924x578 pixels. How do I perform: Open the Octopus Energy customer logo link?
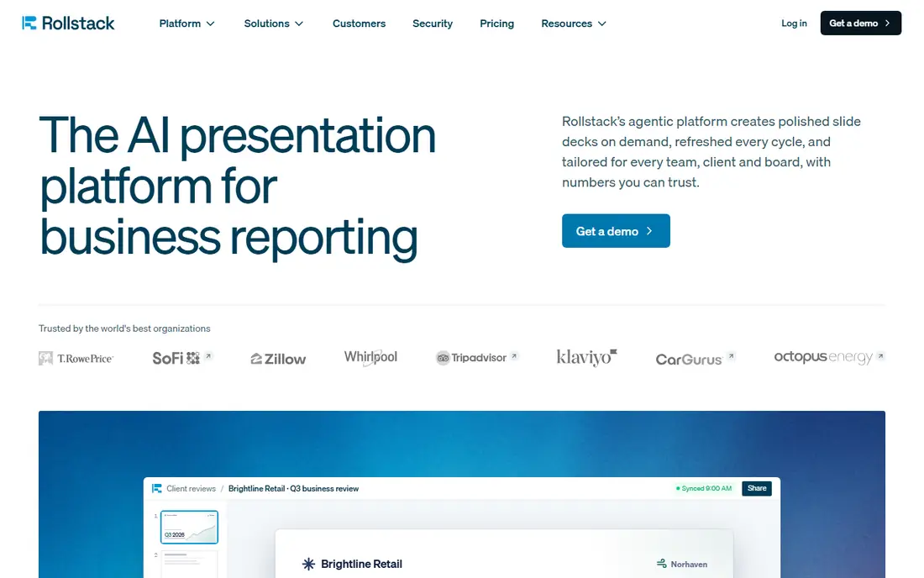(x=829, y=357)
